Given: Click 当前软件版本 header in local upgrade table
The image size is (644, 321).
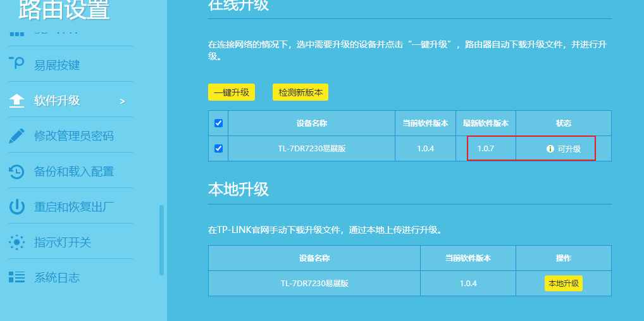Looking at the screenshot, I should tap(468, 258).
